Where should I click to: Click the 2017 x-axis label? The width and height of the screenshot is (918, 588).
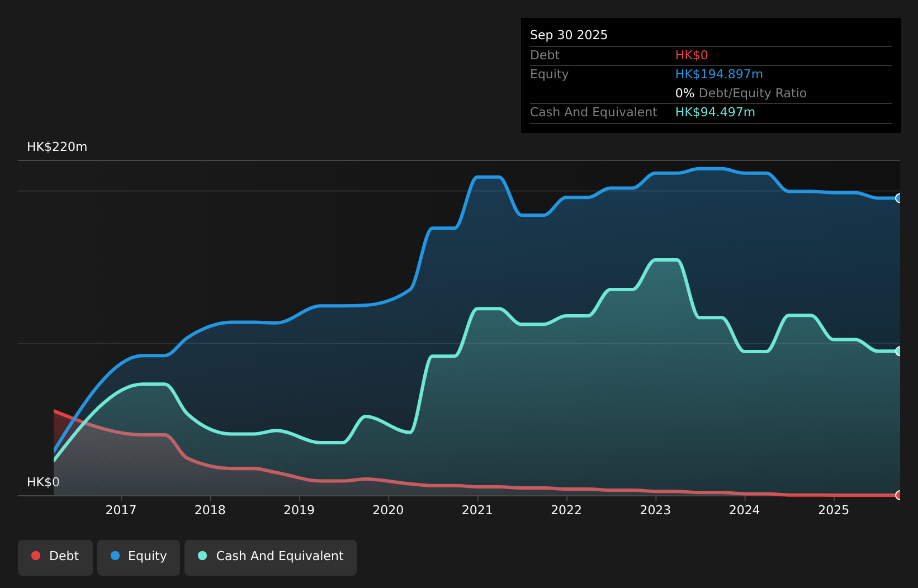coord(121,510)
